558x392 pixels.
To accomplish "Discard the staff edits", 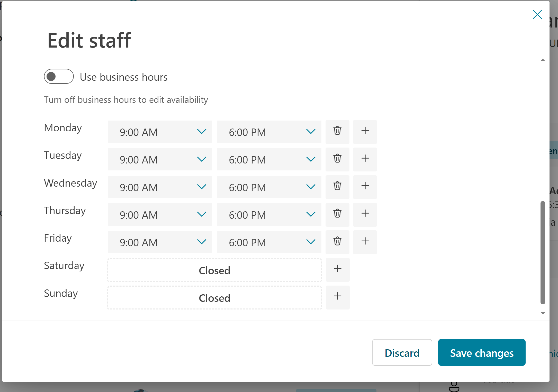I will 402,352.
